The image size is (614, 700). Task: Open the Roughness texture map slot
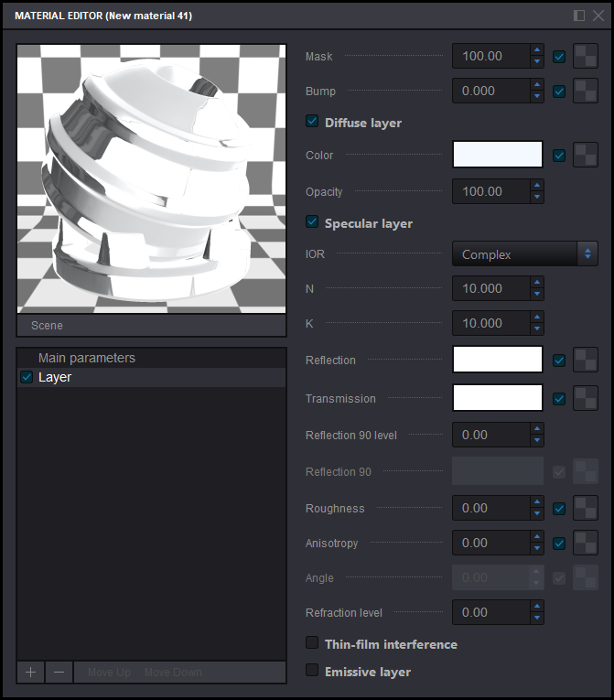pyautogui.click(x=586, y=509)
